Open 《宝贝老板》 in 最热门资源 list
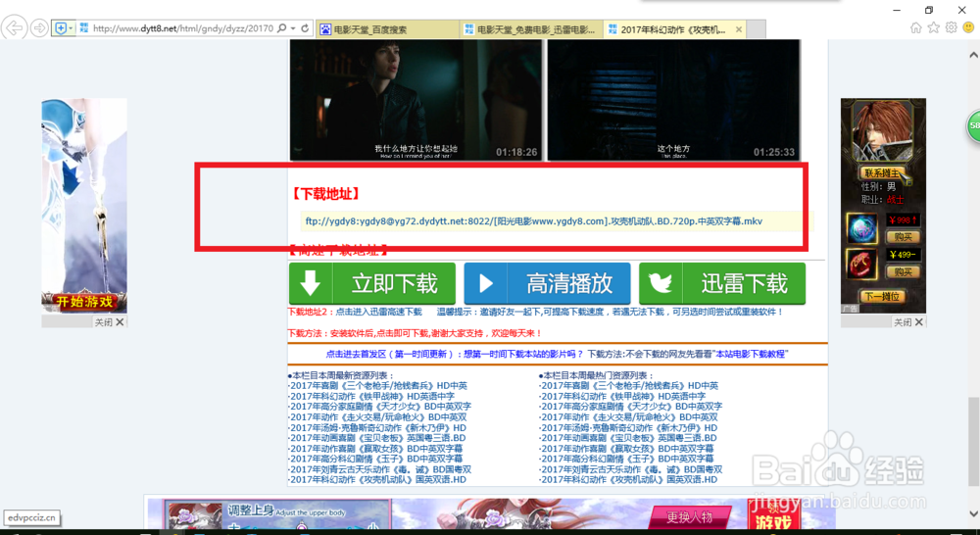 point(631,438)
